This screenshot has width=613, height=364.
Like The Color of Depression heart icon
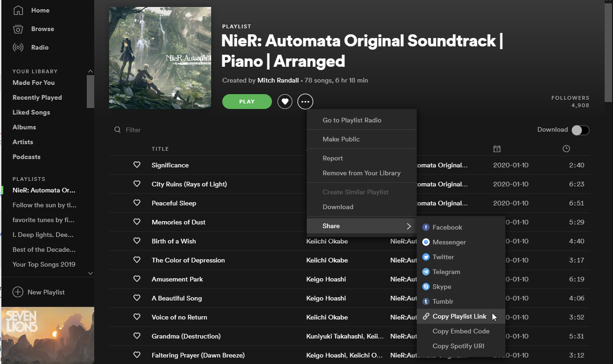(x=137, y=260)
